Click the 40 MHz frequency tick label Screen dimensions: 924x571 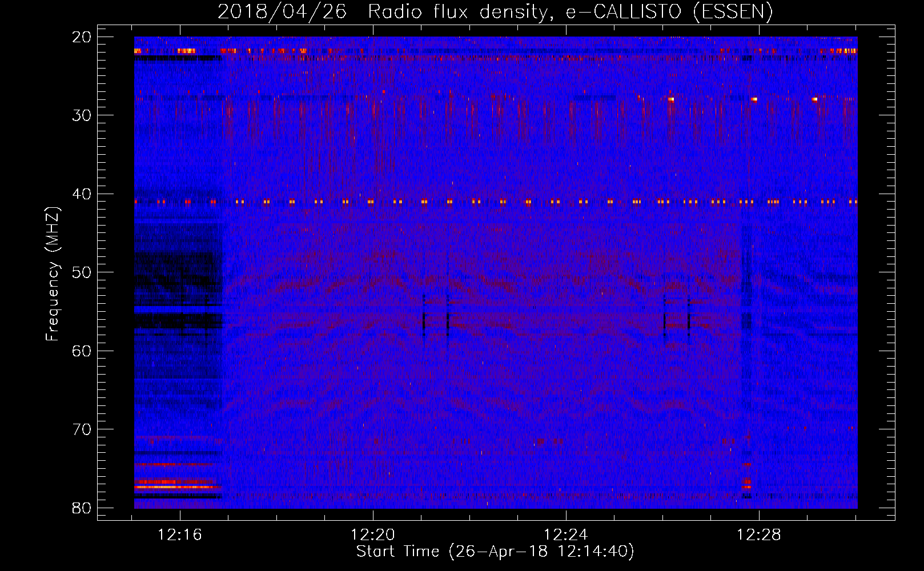click(82, 194)
